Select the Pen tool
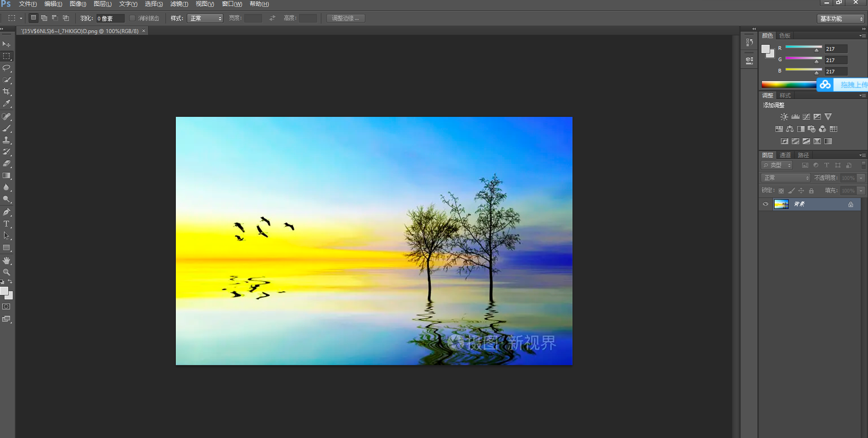The height and width of the screenshot is (438, 868). (6, 212)
